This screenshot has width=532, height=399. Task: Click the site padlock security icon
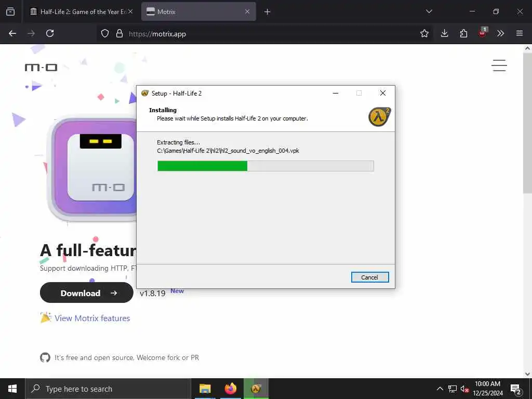click(119, 33)
